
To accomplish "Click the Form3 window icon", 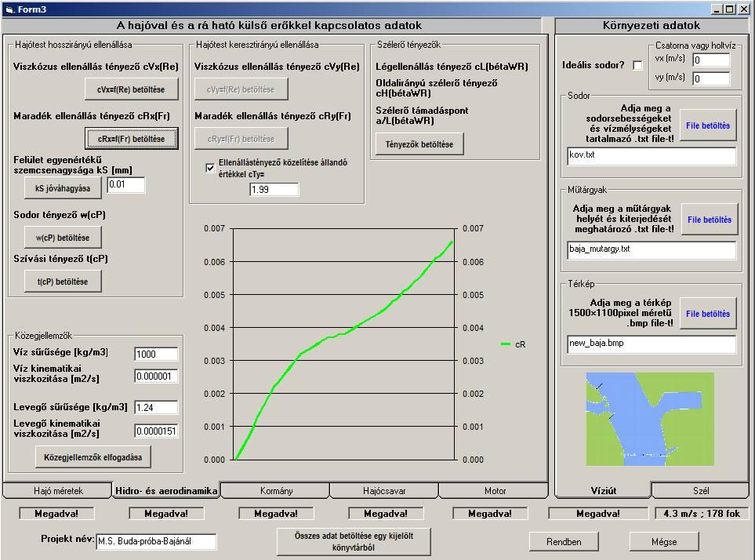I will point(9,9).
